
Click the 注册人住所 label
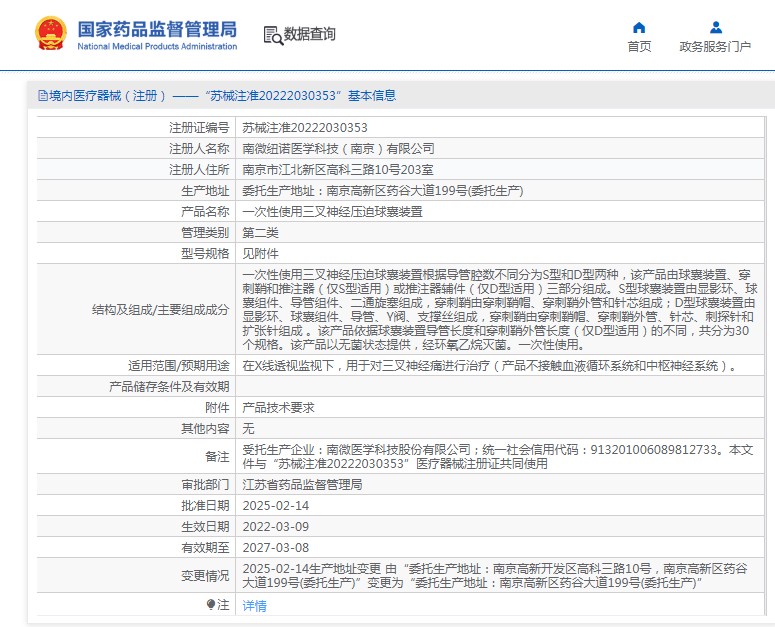[x=199, y=170]
